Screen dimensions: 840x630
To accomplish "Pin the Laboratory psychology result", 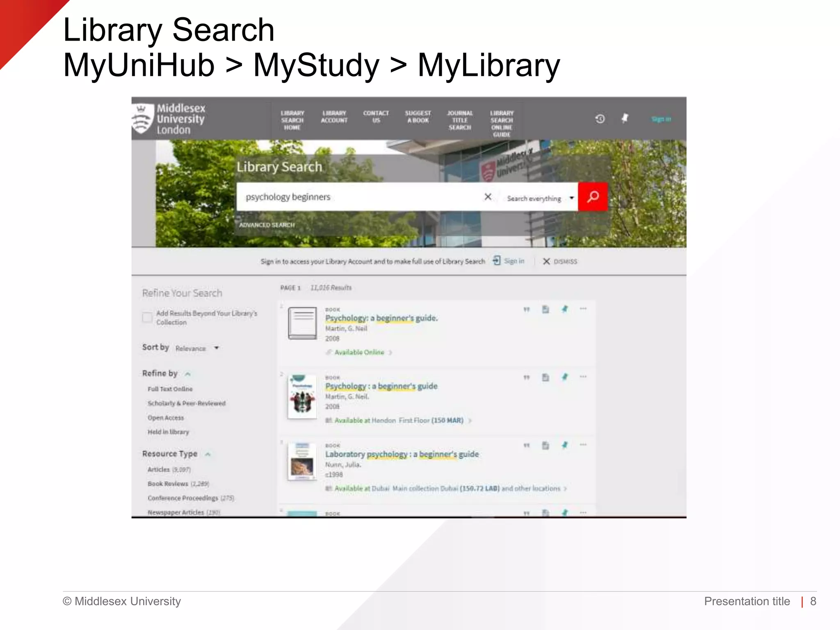I will click(565, 445).
